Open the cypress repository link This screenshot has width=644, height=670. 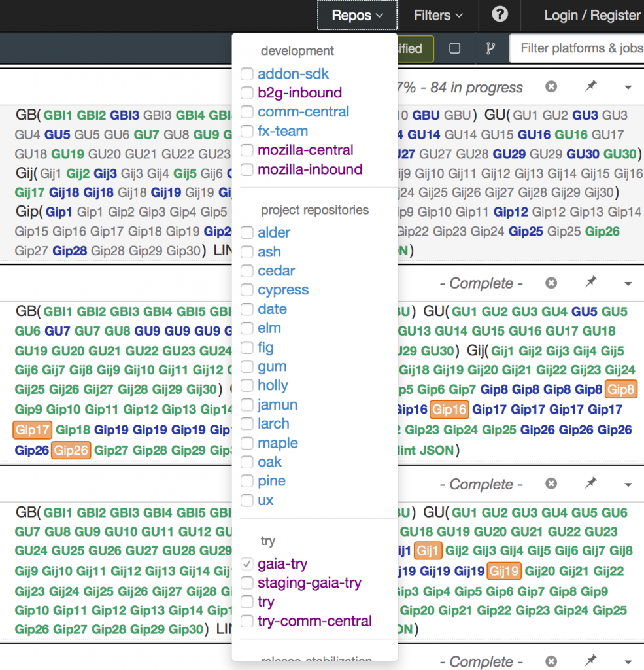coord(282,290)
